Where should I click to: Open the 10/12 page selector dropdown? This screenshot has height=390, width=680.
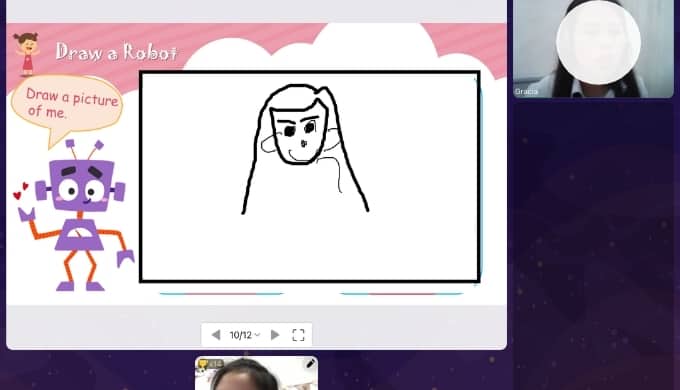click(245, 335)
